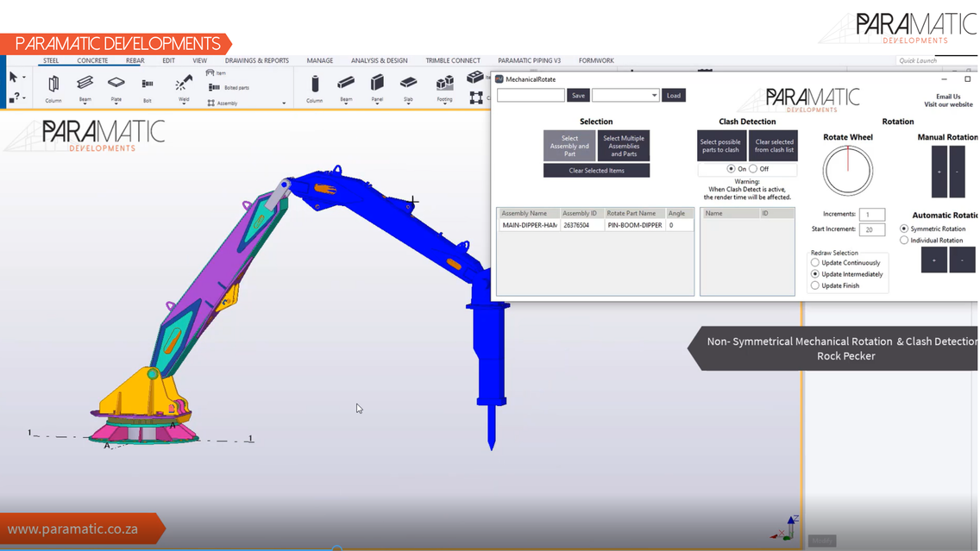Expand the Weld dropdown arrow

(184, 103)
